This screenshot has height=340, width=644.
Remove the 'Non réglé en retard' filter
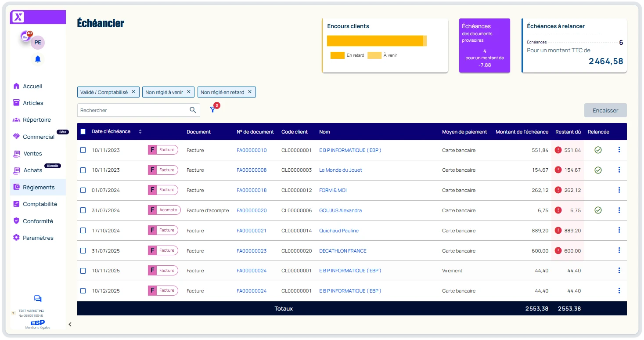250,92
